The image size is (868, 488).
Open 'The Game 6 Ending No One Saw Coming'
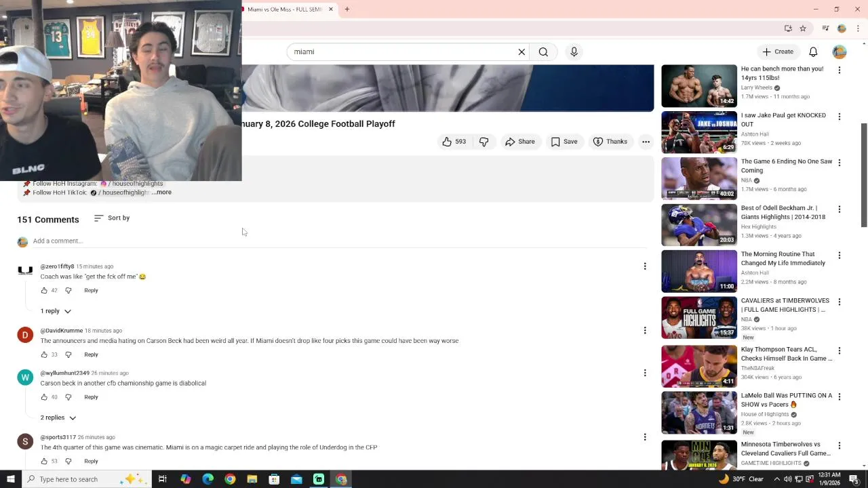tap(787, 166)
